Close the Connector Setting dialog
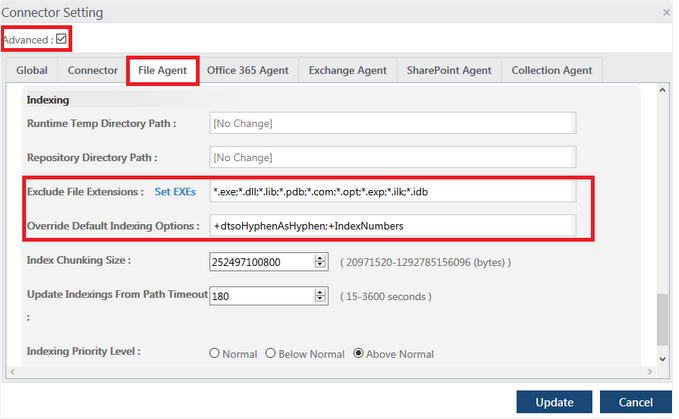Viewport: 679px width, 419px height. pos(666,13)
